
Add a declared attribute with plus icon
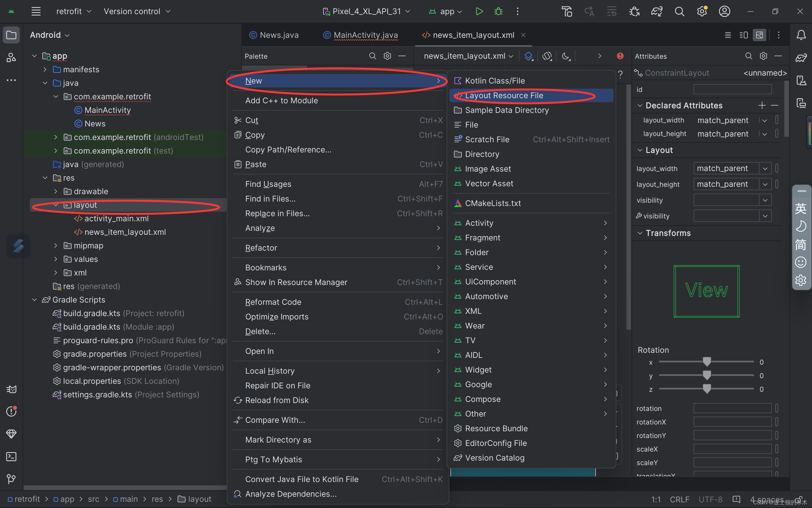pos(762,105)
